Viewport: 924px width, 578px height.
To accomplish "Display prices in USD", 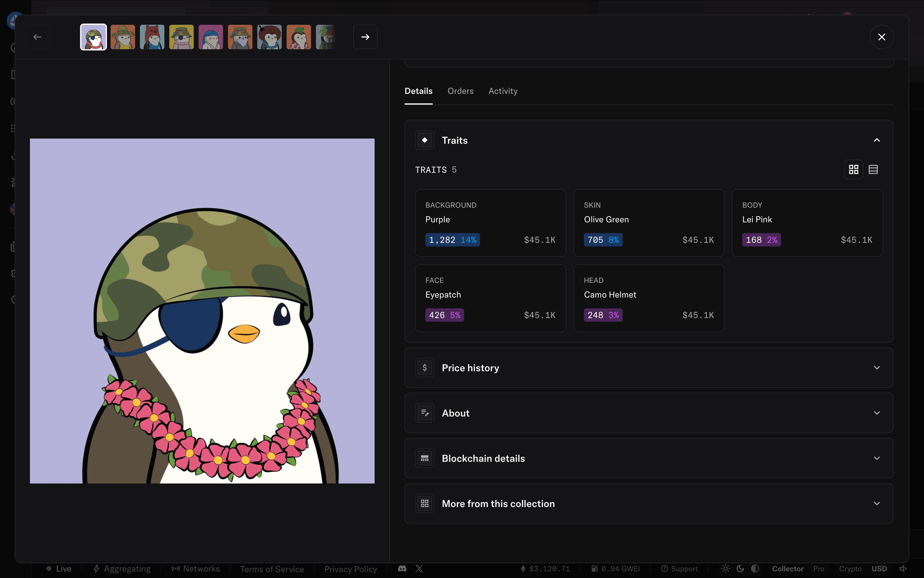I will [x=879, y=569].
